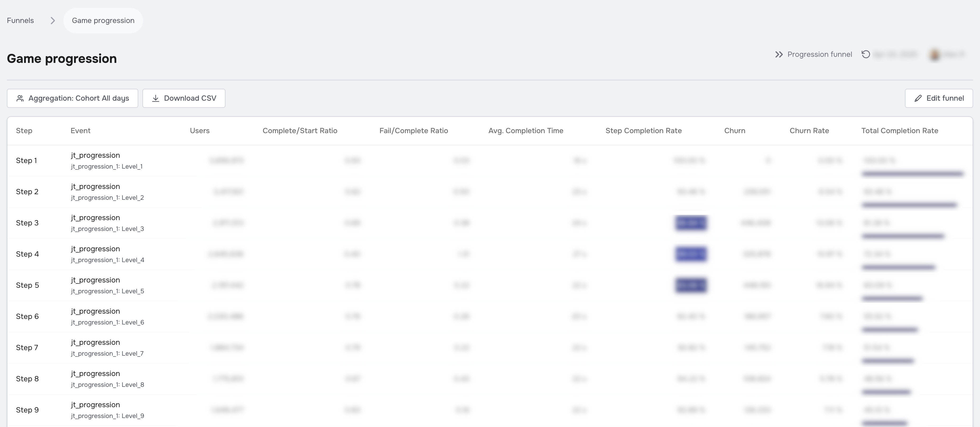Click the Progression funnel label
980x427 pixels.
(820, 54)
